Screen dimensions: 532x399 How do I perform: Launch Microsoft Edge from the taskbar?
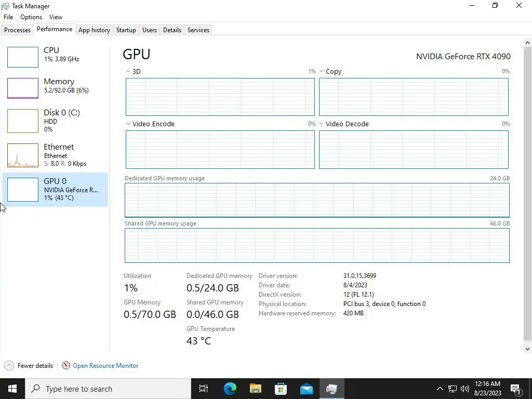click(x=230, y=389)
